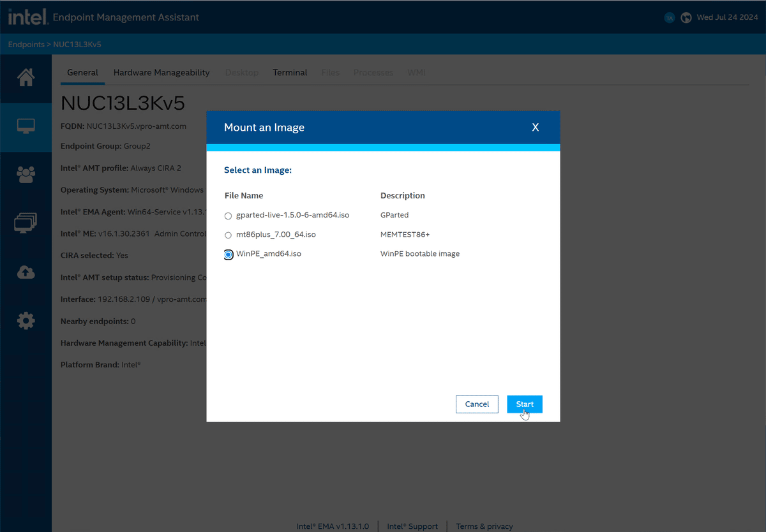The image size is (766, 532).
Task: Open the cloud upload storage icon
Action: tap(26, 272)
